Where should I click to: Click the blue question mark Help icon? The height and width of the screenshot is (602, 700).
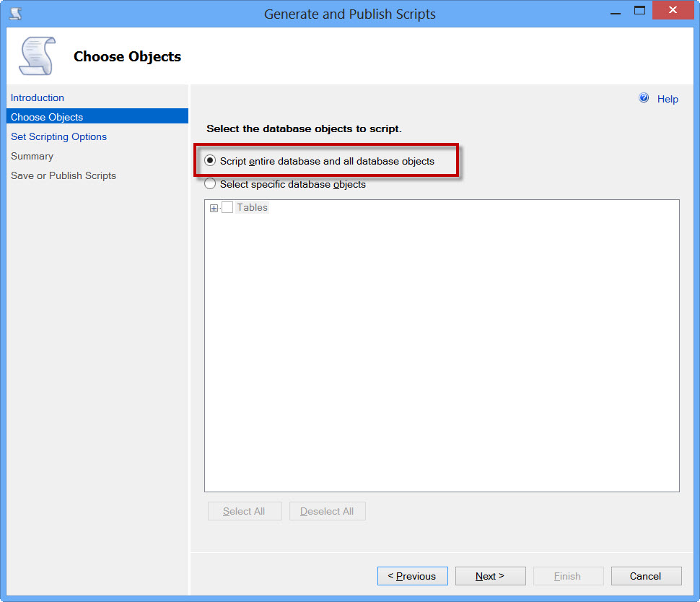coord(644,98)
